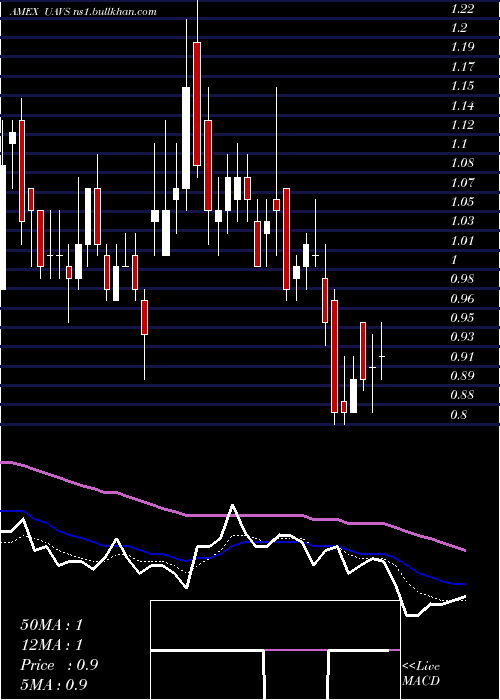Click the 50MA : 1 readout

coord(51,625)
